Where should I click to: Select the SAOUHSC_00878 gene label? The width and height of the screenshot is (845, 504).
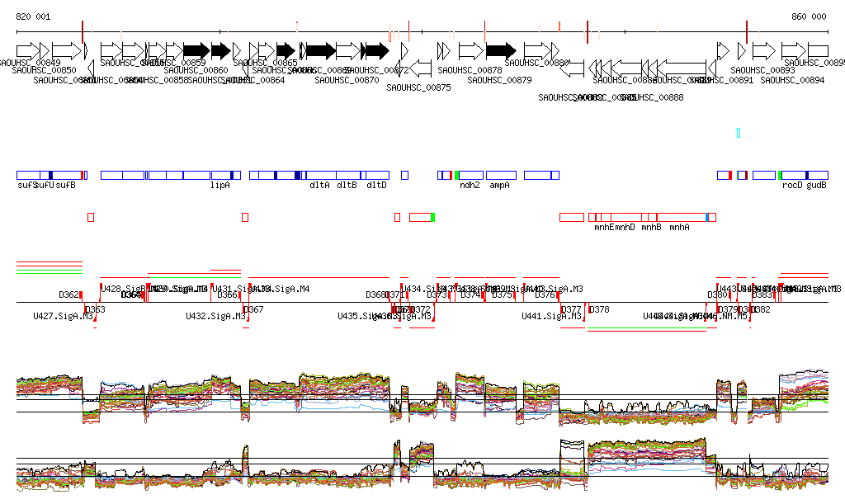click(x=470, y=70)
